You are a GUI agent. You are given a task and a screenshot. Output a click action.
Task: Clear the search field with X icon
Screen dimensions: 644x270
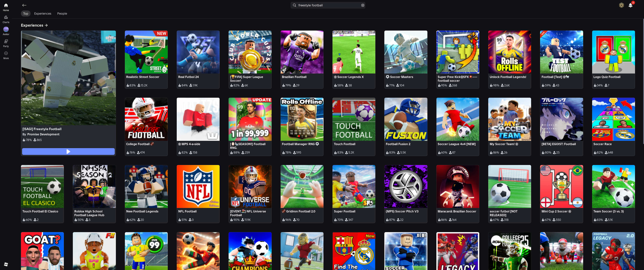[x=362, y=5]
